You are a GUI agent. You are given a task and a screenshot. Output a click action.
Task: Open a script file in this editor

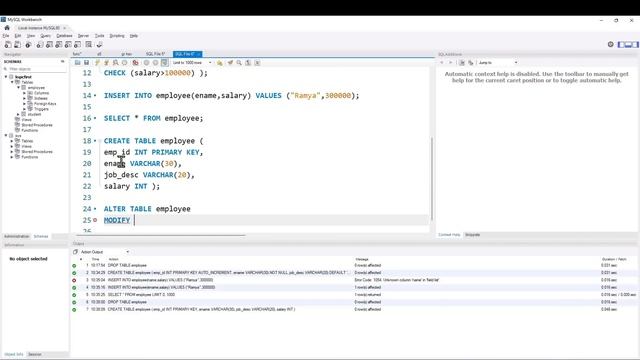point(78,63)
